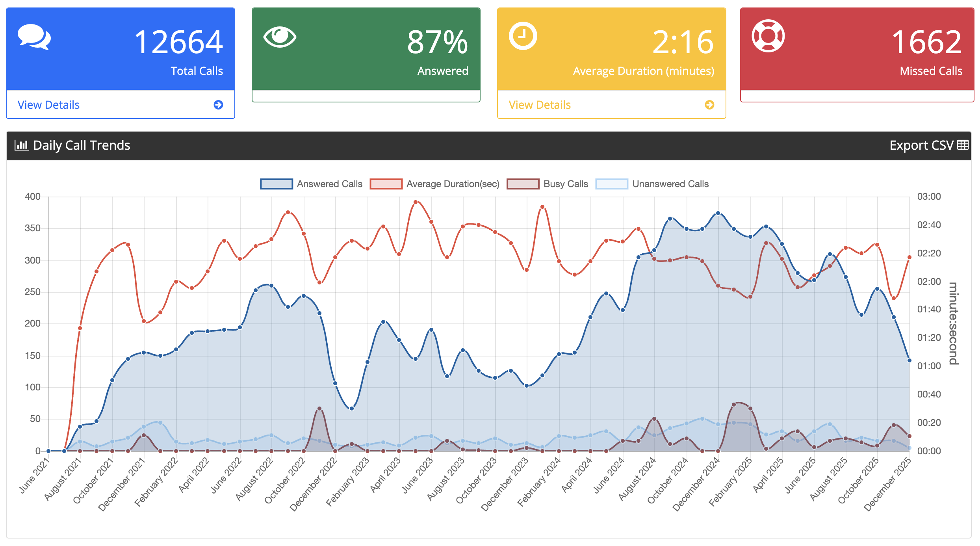Click the 12664 Total Calls number
The height and width of the screenshot is (546, 980).
click(178, 42)
